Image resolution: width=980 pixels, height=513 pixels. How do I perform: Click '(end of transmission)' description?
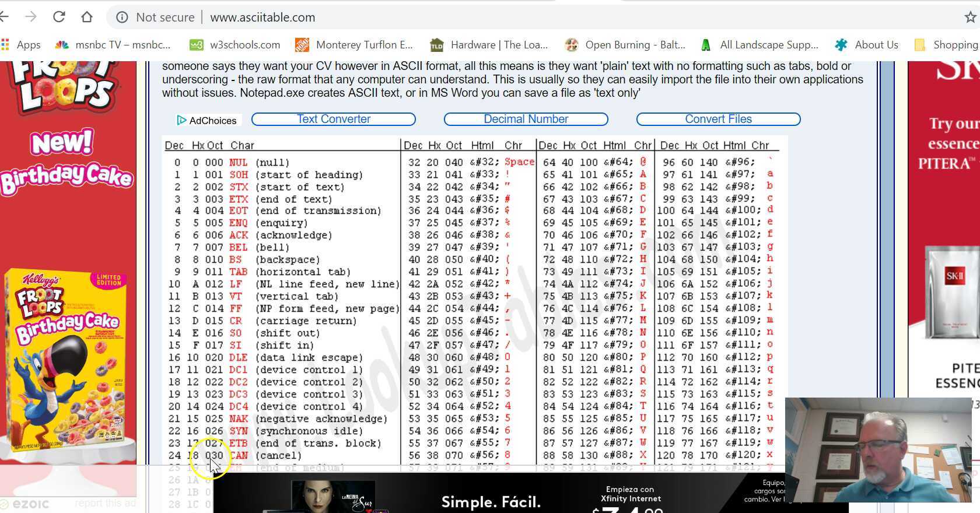(x=318, y=211)
